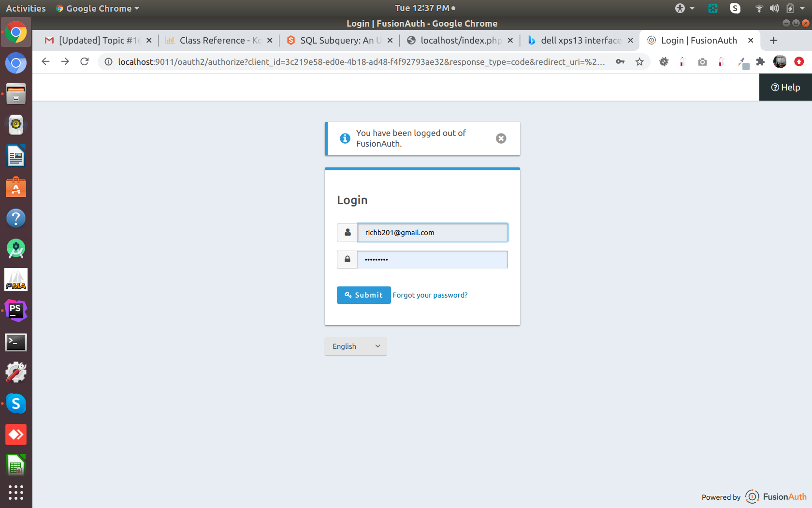Open LibreOffice Calc from the dock

16,465
